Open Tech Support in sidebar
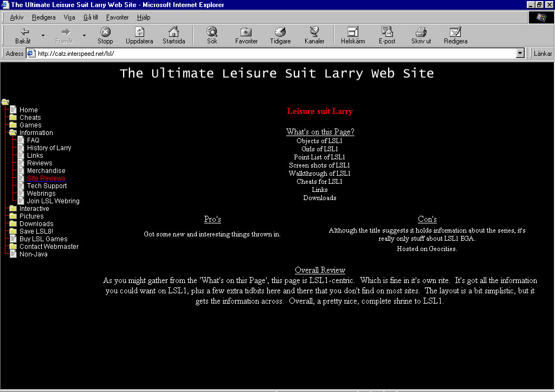 coord(47,185)
